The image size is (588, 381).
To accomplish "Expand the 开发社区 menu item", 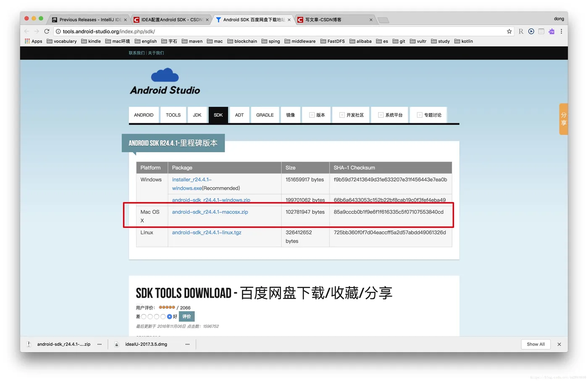I will coord(351,115).
